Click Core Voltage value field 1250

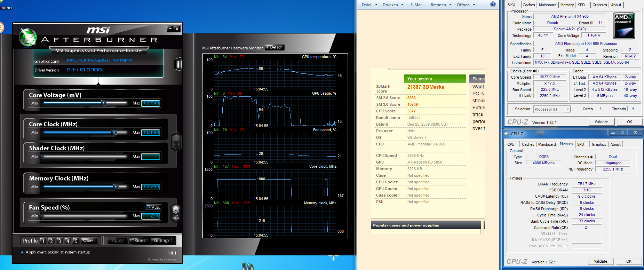151,103
